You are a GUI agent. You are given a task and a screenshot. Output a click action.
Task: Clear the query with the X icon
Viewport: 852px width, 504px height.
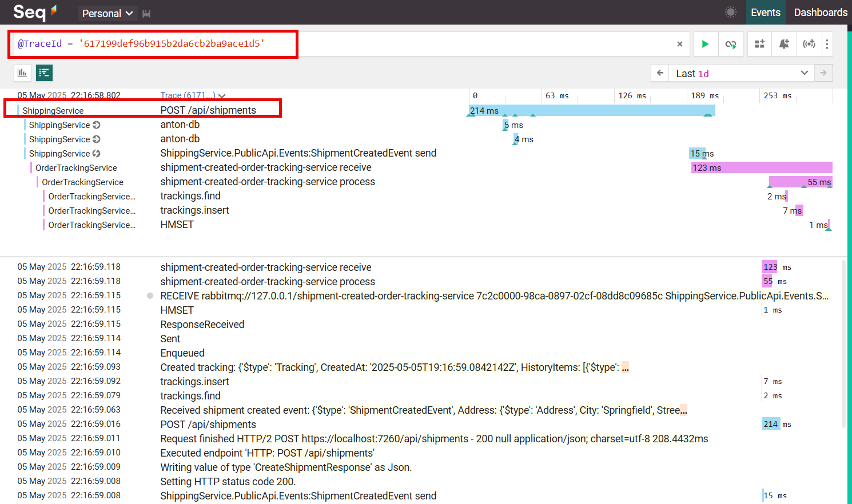tap(679, 44)
